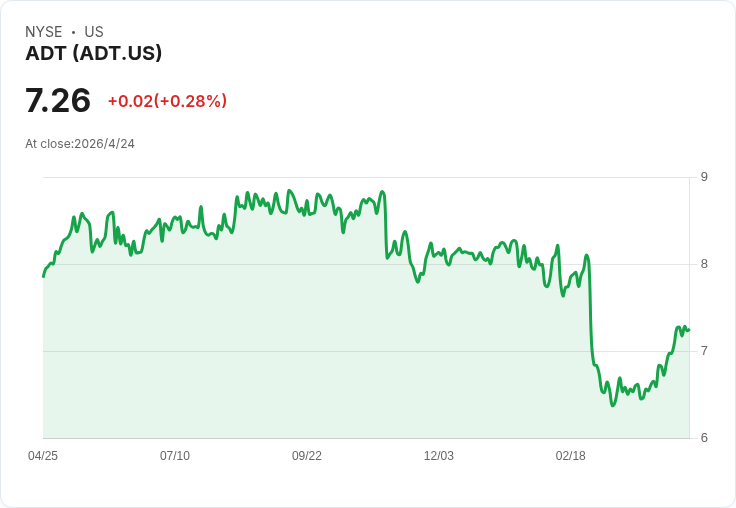Click the US market label
736x508 pixels.
(x=94, y=32)
